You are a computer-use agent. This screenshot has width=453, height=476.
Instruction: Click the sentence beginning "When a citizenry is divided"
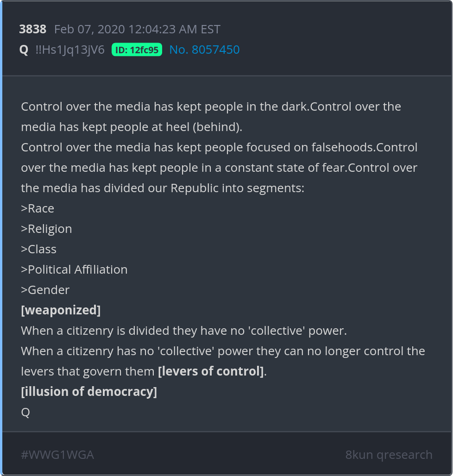(184, 331)
